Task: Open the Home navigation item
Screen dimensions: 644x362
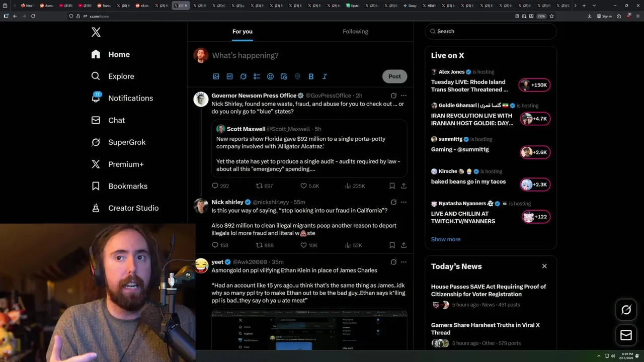Action: tap(111, 54)
